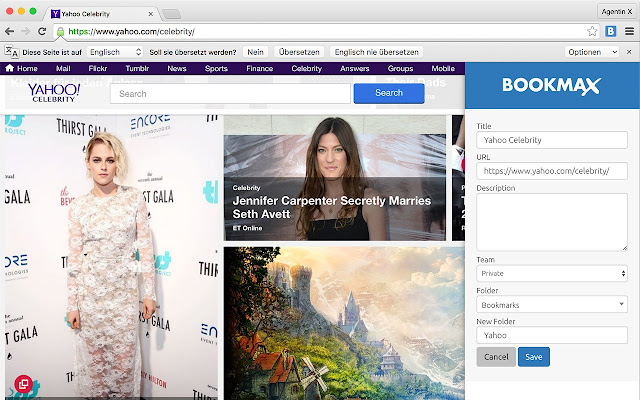Image resolution: width=640 pixels, height=400 pixels.
Task: Open the Optionen dropdown
Action: point(592,52)
